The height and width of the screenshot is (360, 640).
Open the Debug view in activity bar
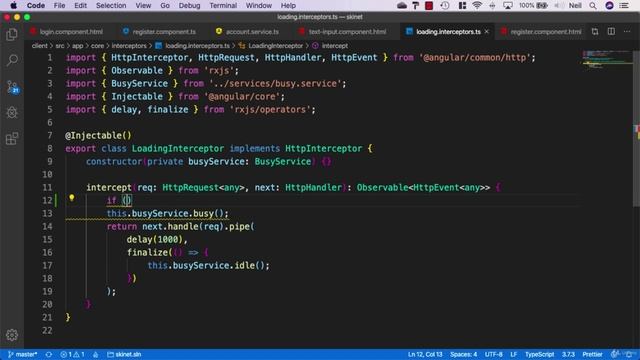pos(12,112)
